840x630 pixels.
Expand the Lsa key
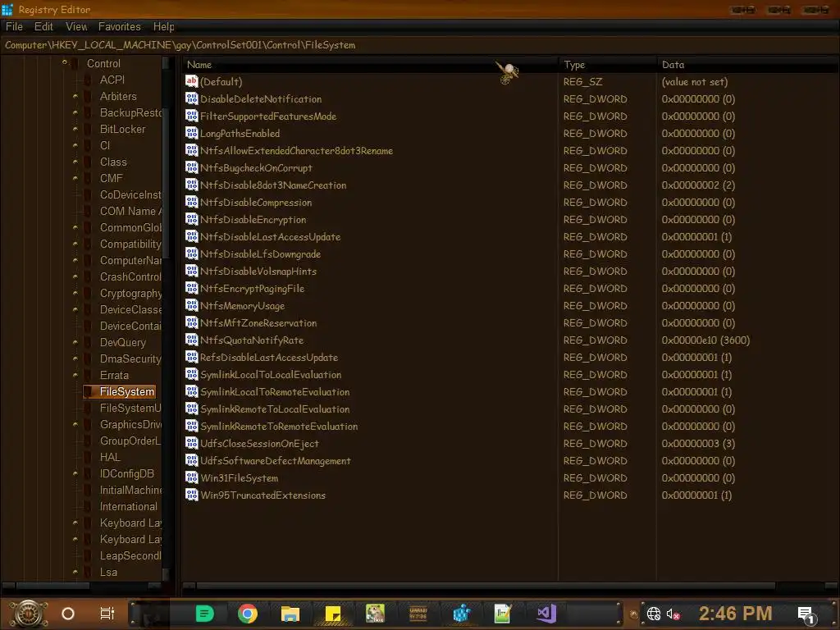pos(75,572)
